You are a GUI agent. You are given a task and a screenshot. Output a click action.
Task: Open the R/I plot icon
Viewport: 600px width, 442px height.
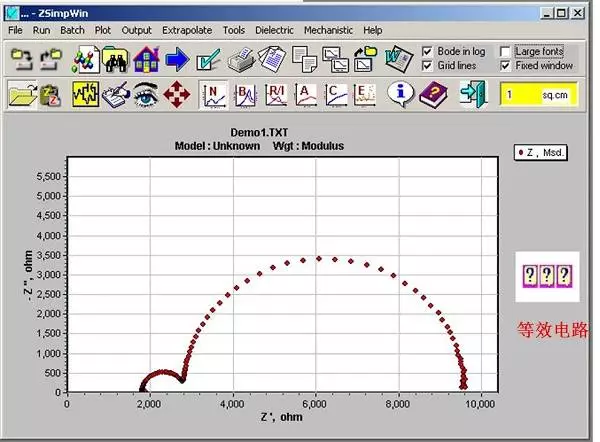point(276,95)
